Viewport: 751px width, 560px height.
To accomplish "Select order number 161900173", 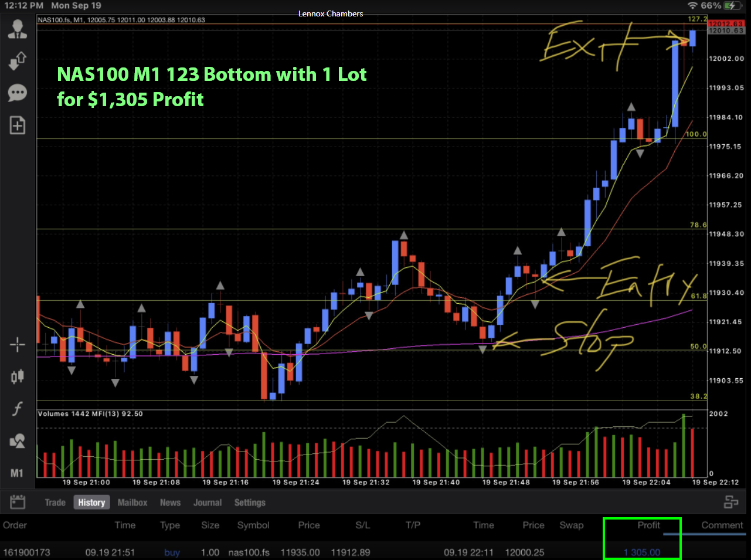I will [26, 552].
